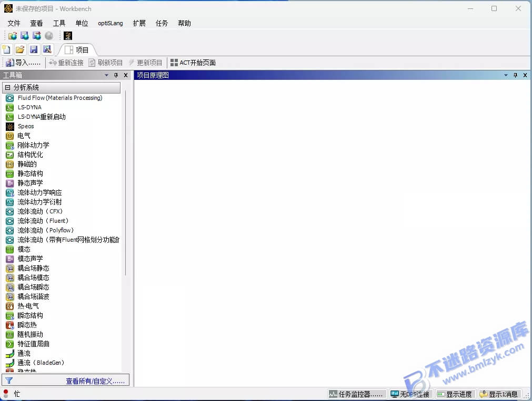Select 流体动力学衍射 item text
Image resolution: width=532 pixels, height=401 pixels.
(x=39, y=202)
